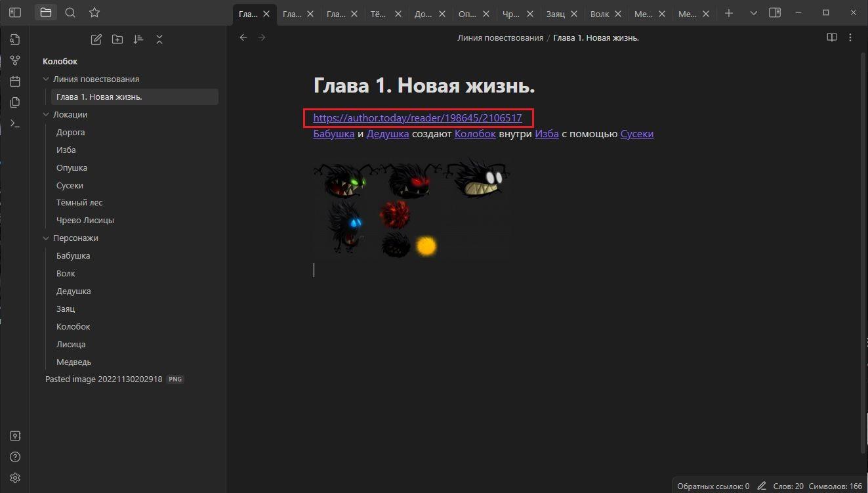The width and height of the screenshot is (868, 493).
Task: Open the command palette icon
Action: (15, 123)
